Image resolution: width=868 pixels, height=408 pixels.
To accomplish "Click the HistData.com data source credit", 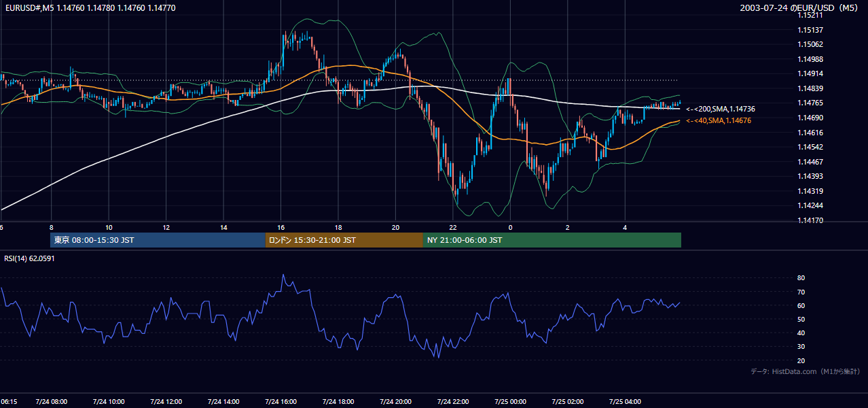I will [x=805, y=371].
